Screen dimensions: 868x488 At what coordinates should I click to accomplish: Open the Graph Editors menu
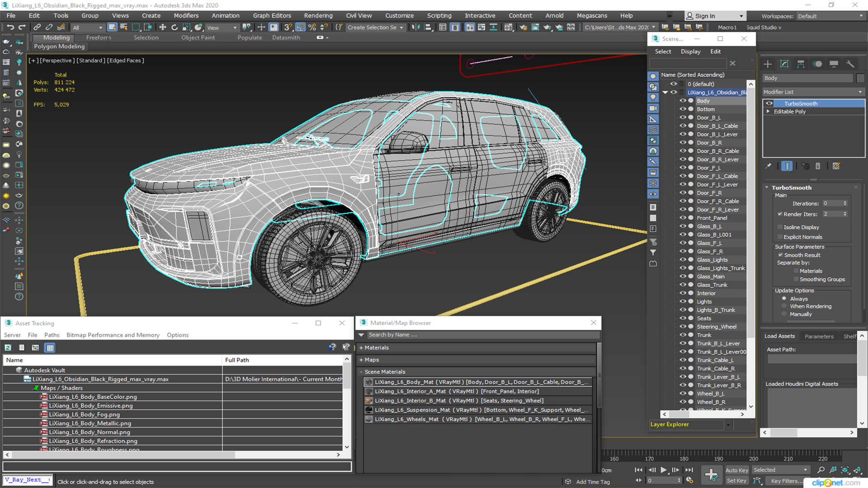click(x=272, y=15)
